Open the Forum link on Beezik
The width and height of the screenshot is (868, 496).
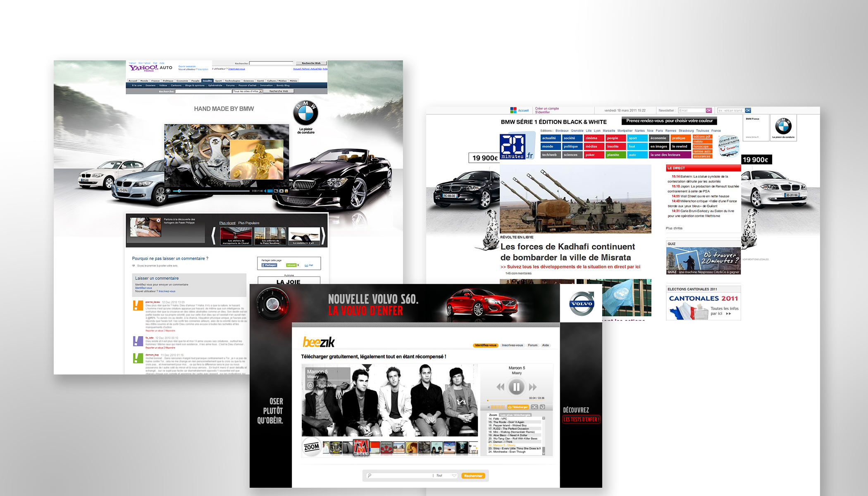point(533,345)
